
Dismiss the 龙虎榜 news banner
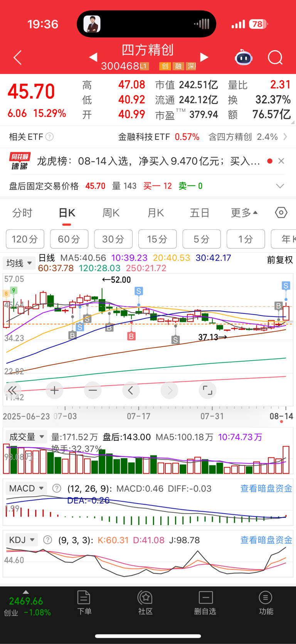coord(281,161)
